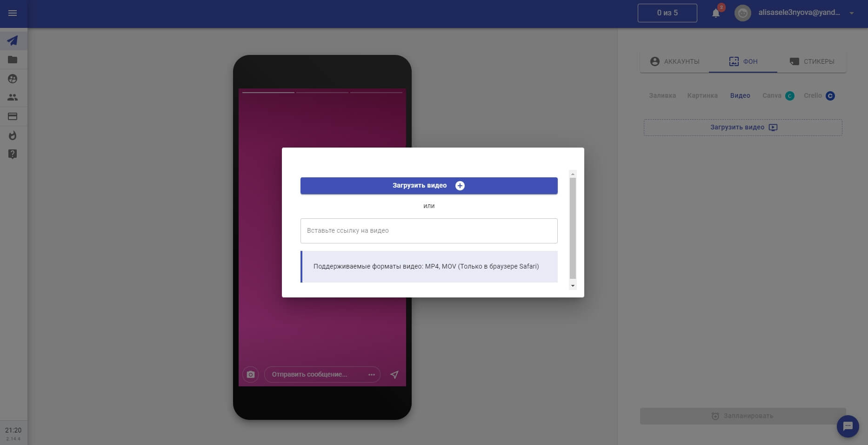Click the people group icon in sidebar
This screenshot has height=445, width=868.
(x=13, y=97)
